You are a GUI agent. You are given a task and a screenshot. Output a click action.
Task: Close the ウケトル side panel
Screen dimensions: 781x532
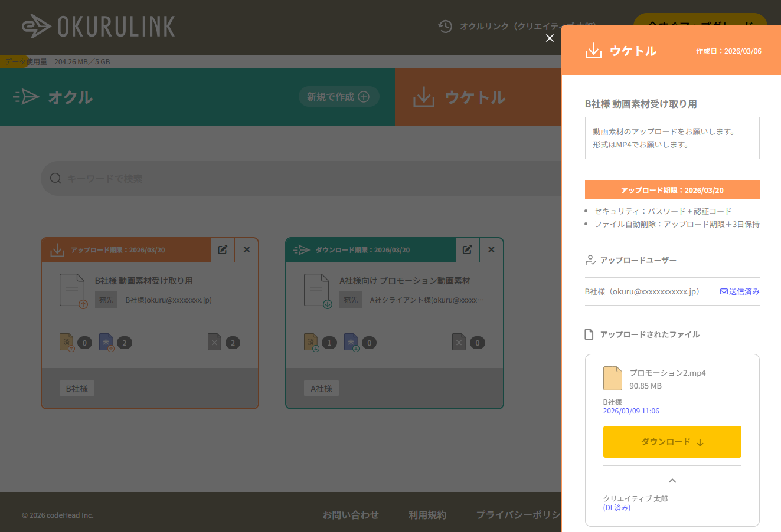point(550,38)
